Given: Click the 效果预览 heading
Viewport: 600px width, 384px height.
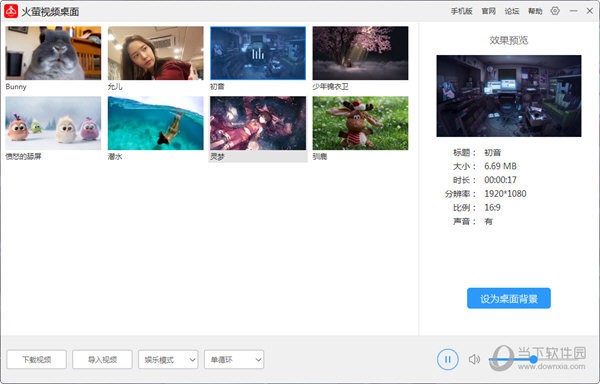Looking at the screenshot, I should [x=509, y=40].
